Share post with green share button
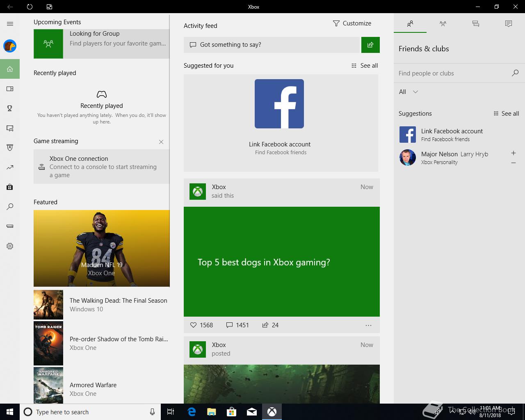Screen dimensions: 525x420 pos(370,45)
